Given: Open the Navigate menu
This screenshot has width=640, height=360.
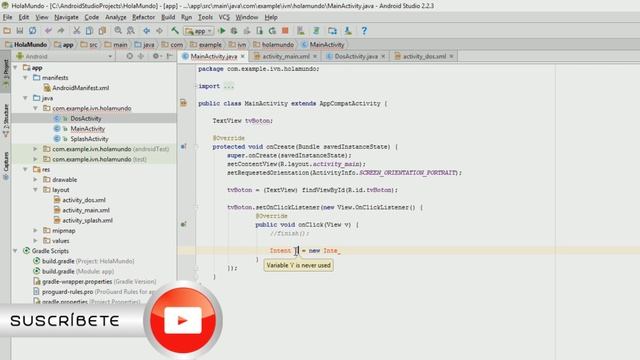Looking at the screenshot, I should (x=66, y=17).
